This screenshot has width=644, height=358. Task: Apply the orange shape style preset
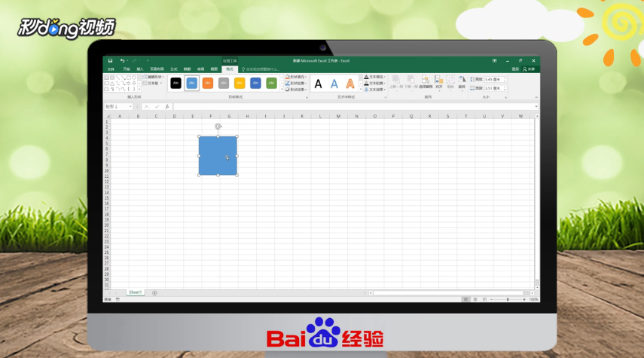coord(208,83)
